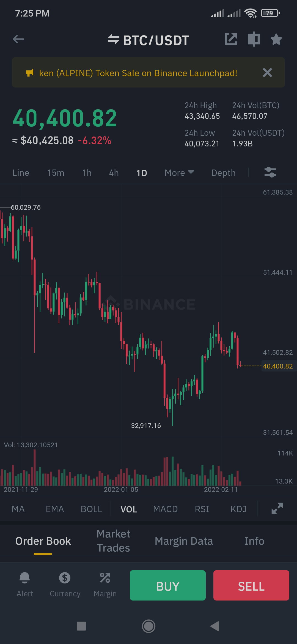Toggle the VOL indicator
The height and width of the screenshot is (644, 297).
(x=129, y=509)
